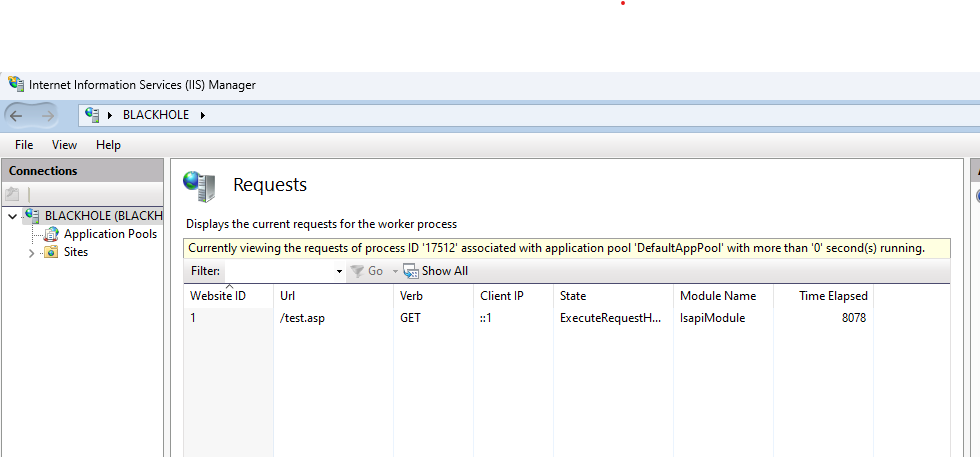Click the Forward navigation arrow
This screenshot has height=457, width=980.
tap(48, 116)
